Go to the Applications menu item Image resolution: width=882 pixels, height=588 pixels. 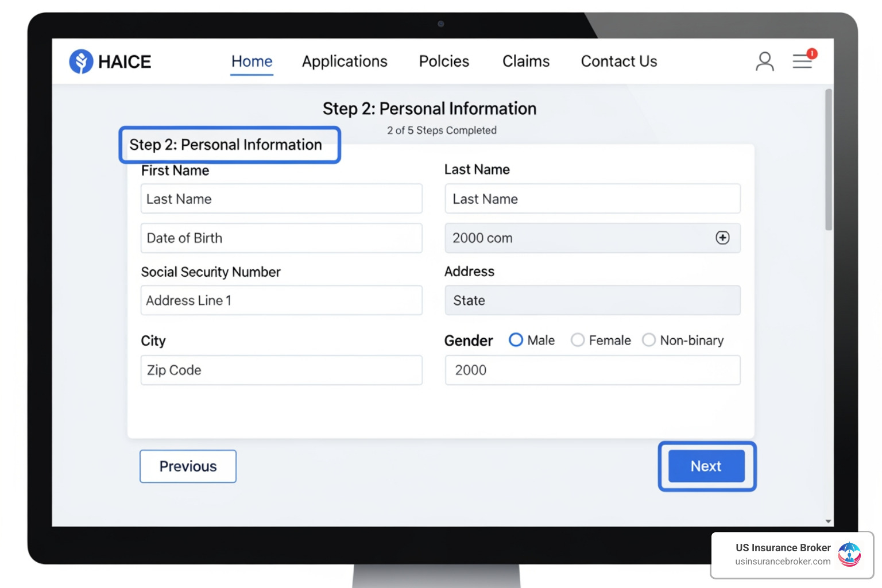tap(345, 61)
